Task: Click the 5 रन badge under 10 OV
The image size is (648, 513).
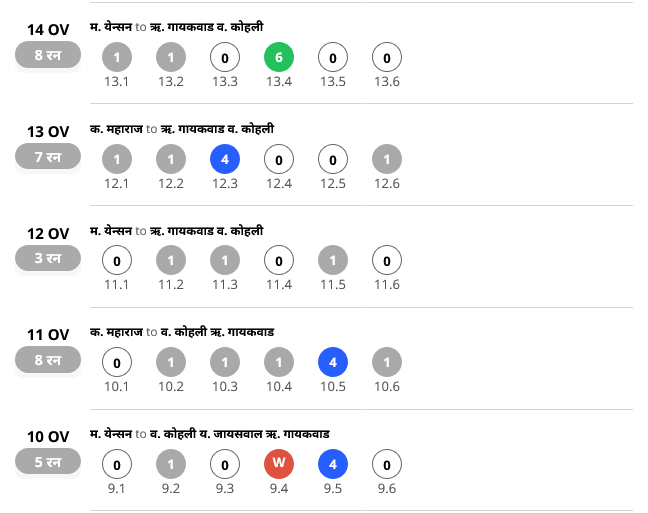Action: pos(47,461)
